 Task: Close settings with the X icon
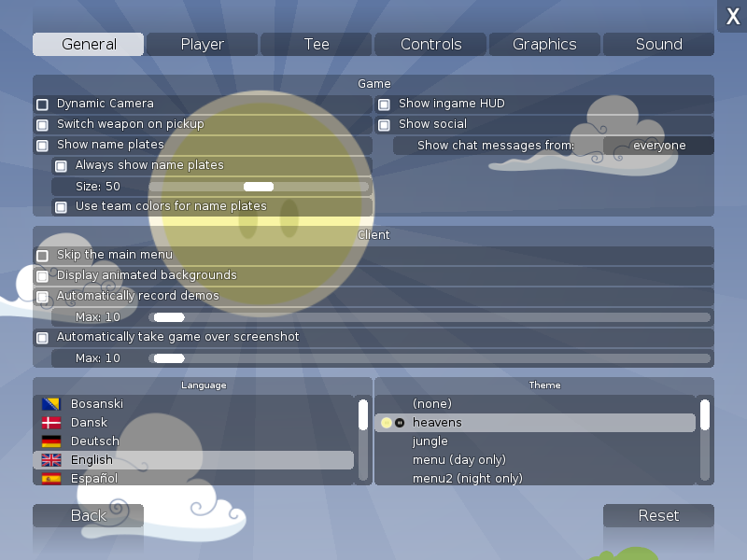[732, 16]
